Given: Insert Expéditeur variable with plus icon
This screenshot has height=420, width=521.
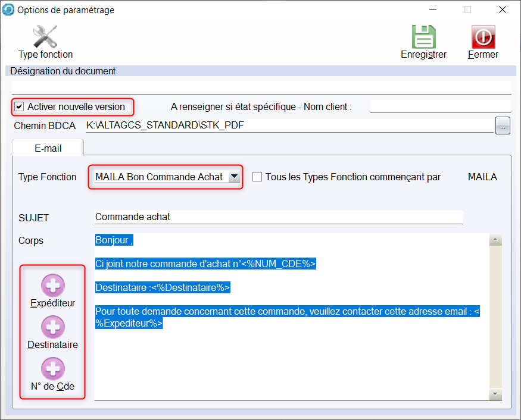Looking at the screenshot, I should pyautogui.click(x=52, y=286).
